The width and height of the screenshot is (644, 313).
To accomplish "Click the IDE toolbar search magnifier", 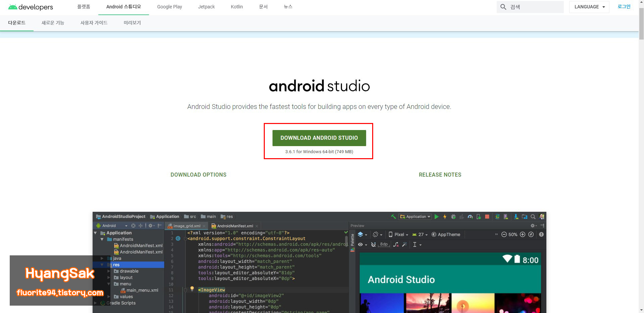I will 533,217.
